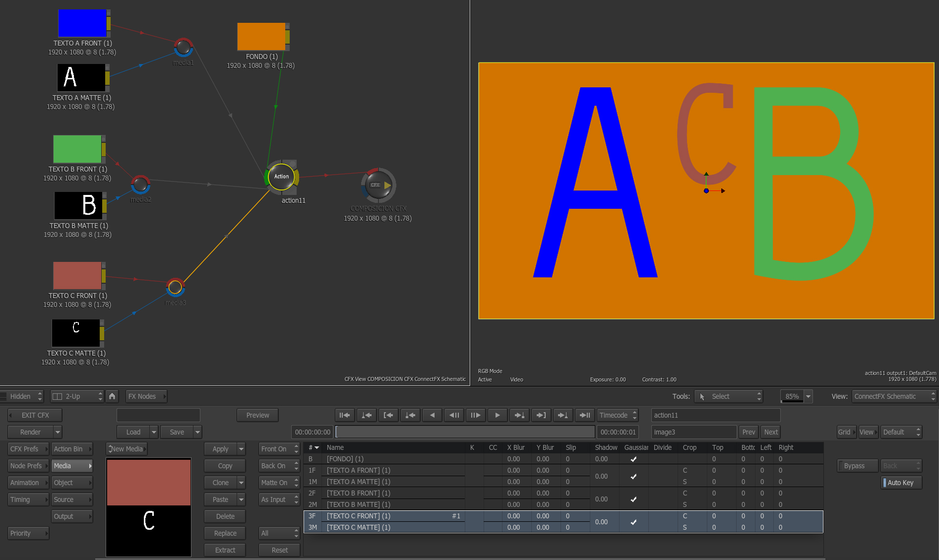Step forward one frame
This screenshot has height=560, width=939.
[x=476, y=415]
